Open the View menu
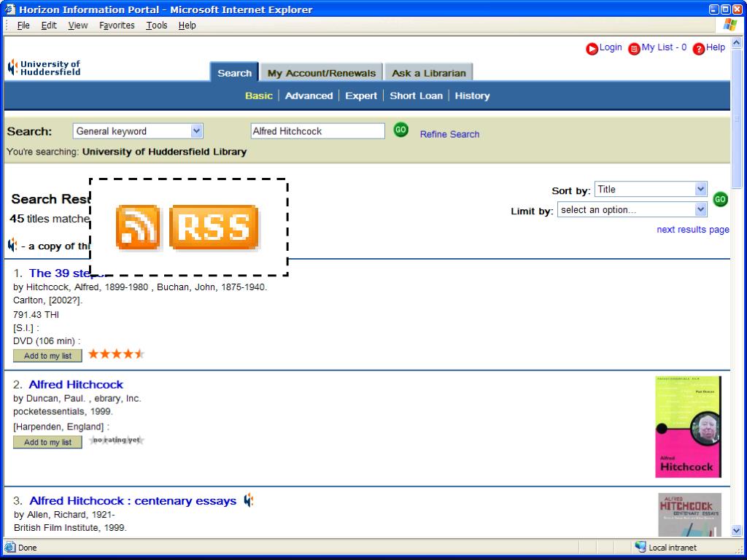747x560 pixels. [77, 26]
